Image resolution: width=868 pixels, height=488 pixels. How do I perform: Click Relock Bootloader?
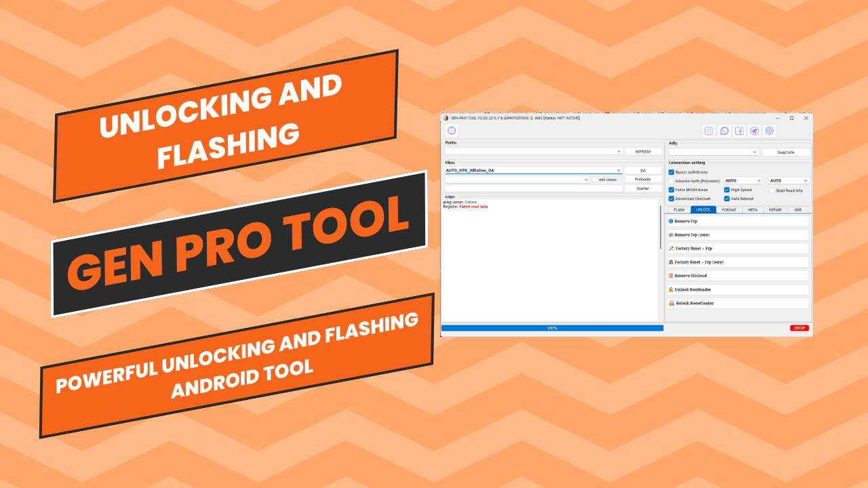[x=738, y=303]
